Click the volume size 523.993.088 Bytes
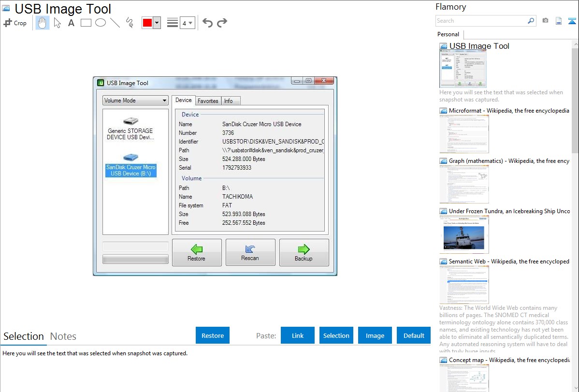 [244, 214]
